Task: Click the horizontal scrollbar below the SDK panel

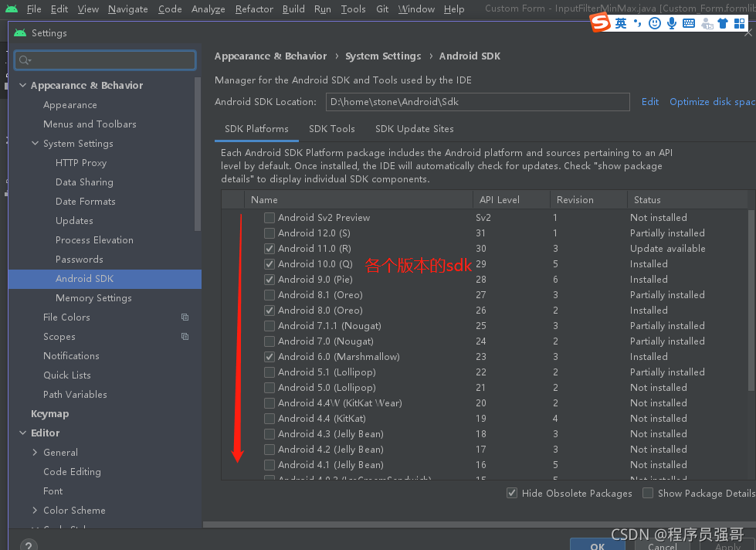Action: point(480,524)
